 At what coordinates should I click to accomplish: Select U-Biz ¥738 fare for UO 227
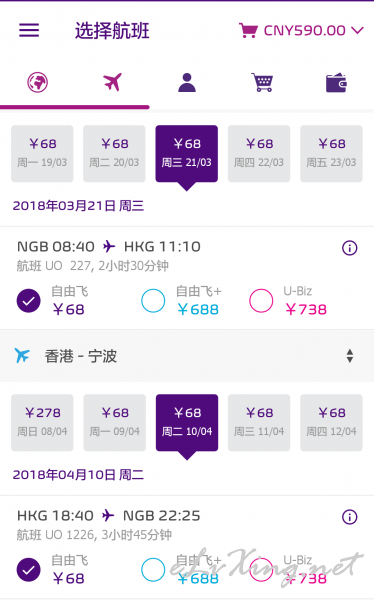click(261, 301)
